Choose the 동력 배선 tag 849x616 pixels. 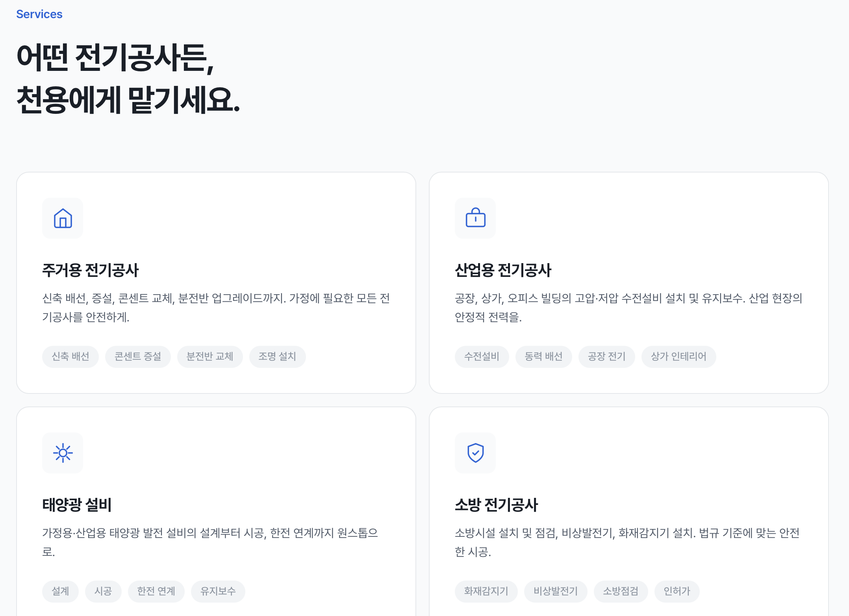543,356
